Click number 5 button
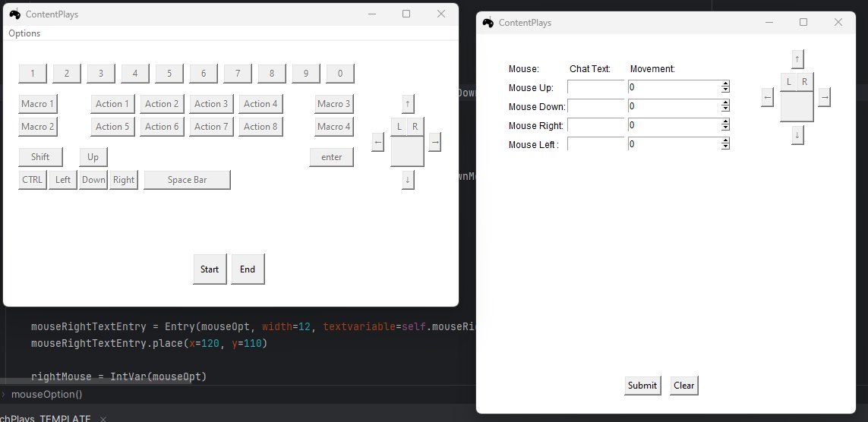 pos(169,74)
